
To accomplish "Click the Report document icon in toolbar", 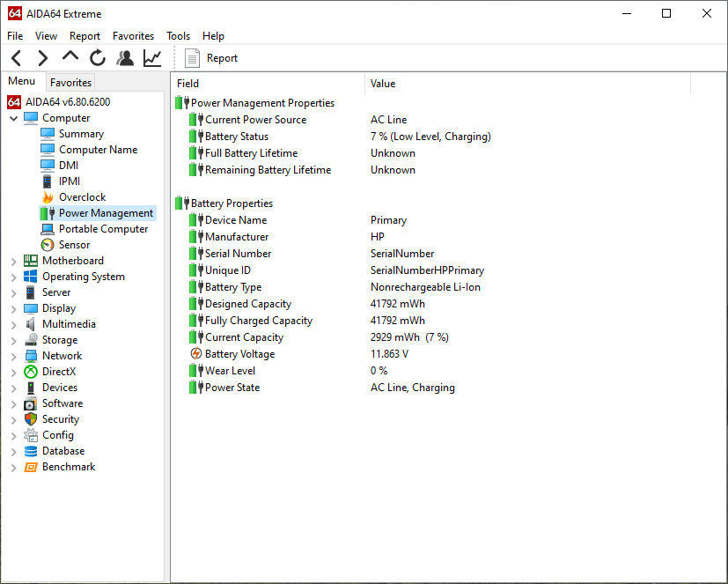I will 192,58.
